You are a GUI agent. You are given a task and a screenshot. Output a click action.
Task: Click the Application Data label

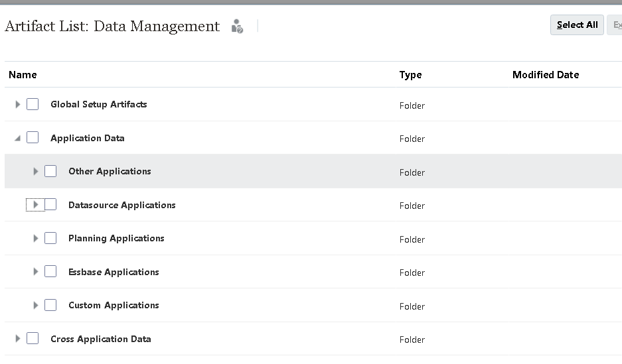(x=87, y=138)
